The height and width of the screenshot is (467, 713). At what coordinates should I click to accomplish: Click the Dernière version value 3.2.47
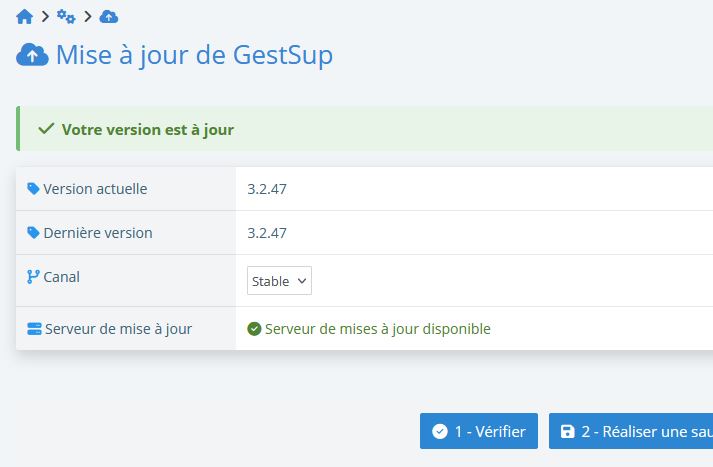click(x=267, y=233)
